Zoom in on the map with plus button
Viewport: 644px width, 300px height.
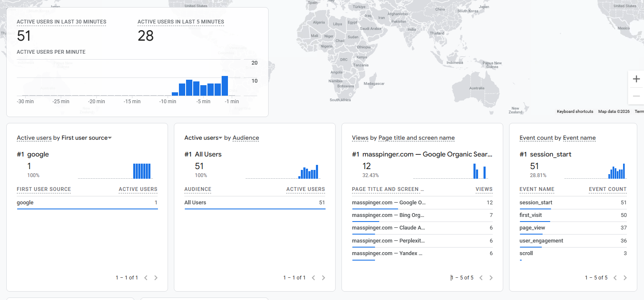636,79
